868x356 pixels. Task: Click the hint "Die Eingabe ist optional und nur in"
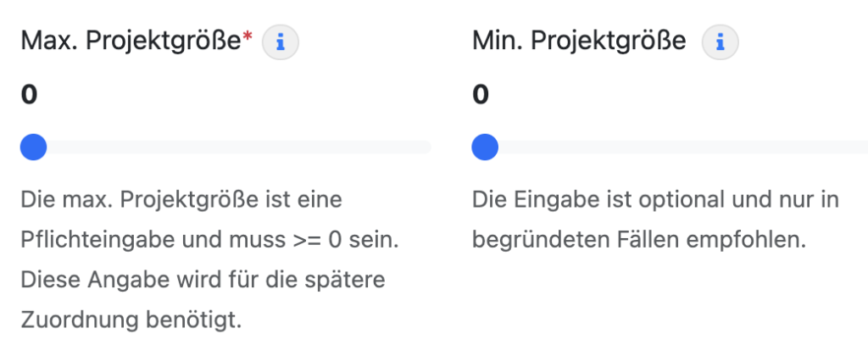[655, 201]
